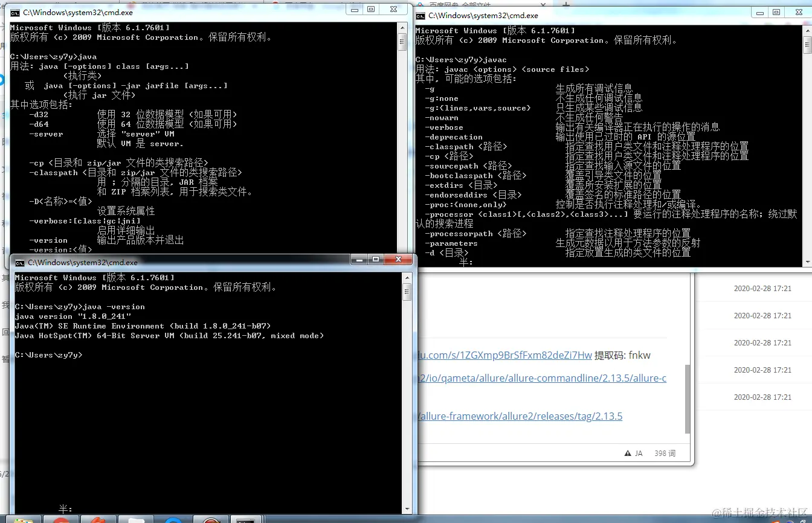
Task: Click the '-d64' option line in java window
Action: tap(133, 124)
